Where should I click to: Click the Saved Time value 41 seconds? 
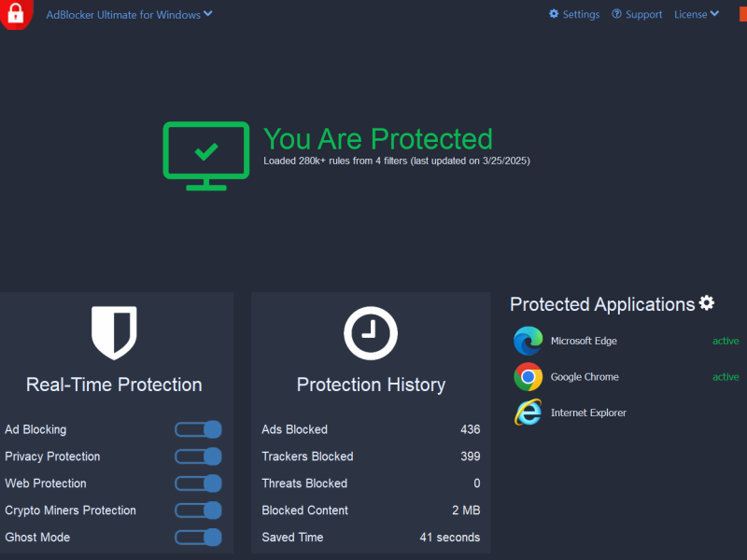pos(450,538)
